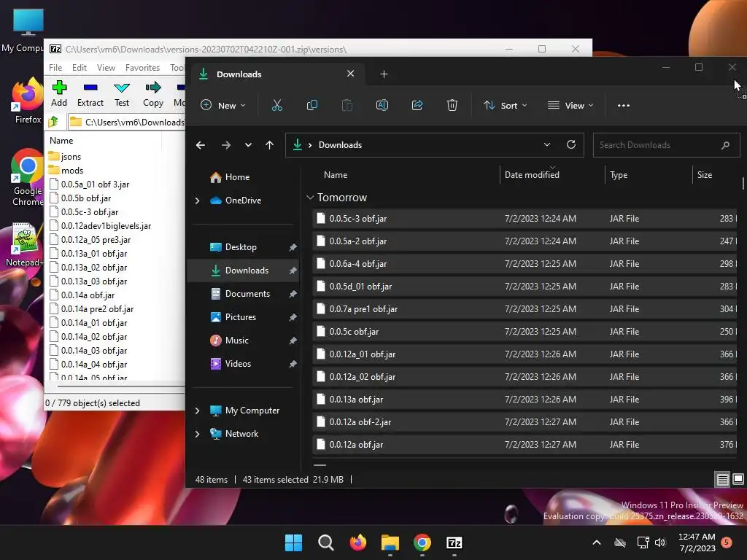Viewport: 747px width, 560px height.
Task: Open 7-Zip Edit menu
Action: (x=79, y=68)
